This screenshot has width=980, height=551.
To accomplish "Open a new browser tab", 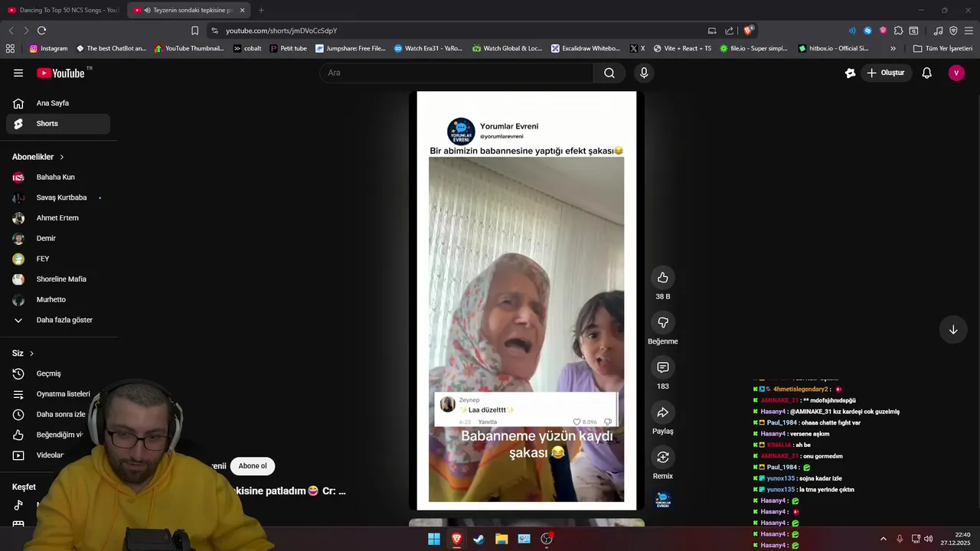I will 261,10.
